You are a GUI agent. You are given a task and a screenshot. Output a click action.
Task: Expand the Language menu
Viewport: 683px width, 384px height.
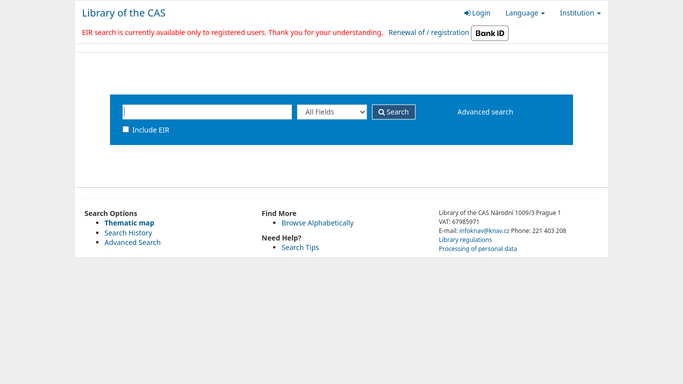[x=525, y=13]
